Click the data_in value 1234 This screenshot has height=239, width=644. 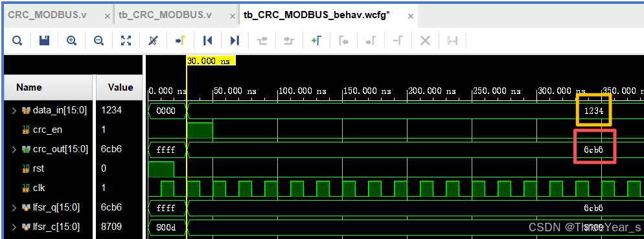click(x=111, y=111)
